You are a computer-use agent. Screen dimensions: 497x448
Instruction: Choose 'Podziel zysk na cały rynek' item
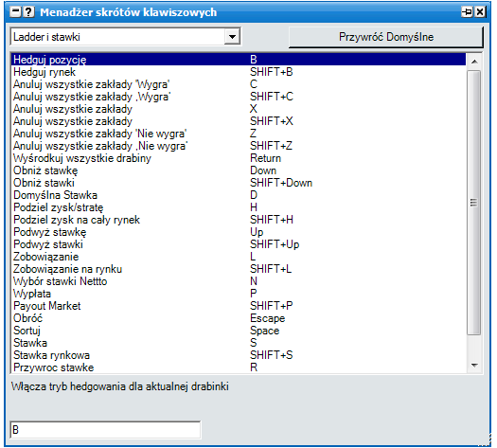239,220
